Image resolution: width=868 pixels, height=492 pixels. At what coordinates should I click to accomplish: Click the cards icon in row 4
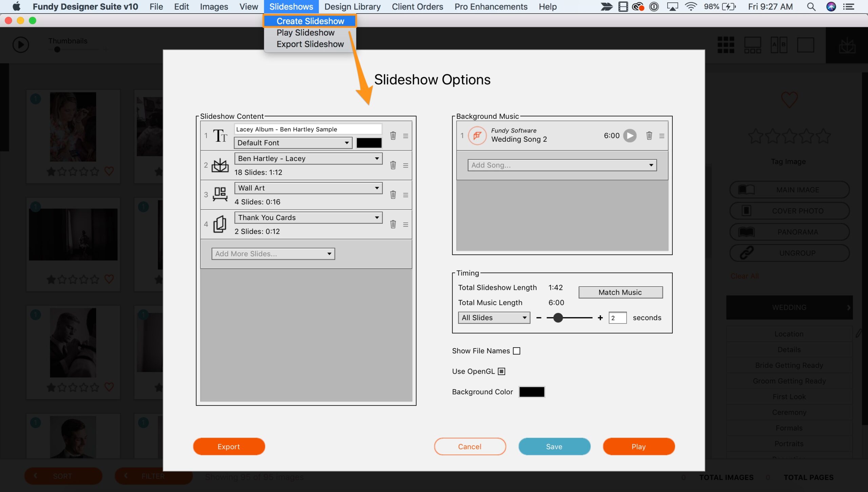point(220,224)
